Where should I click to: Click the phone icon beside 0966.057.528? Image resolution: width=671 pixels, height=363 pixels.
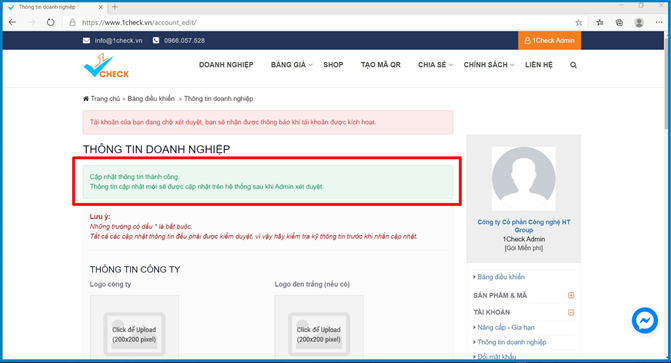(x=156, y=40)
